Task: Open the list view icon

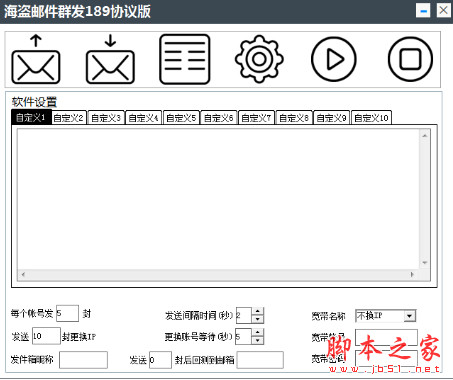Action: pos(185,59)
